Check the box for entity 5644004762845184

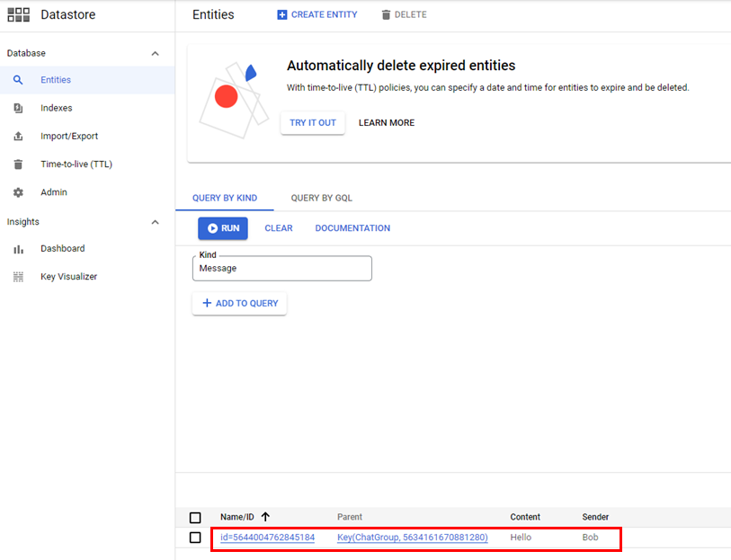(195, 538)
